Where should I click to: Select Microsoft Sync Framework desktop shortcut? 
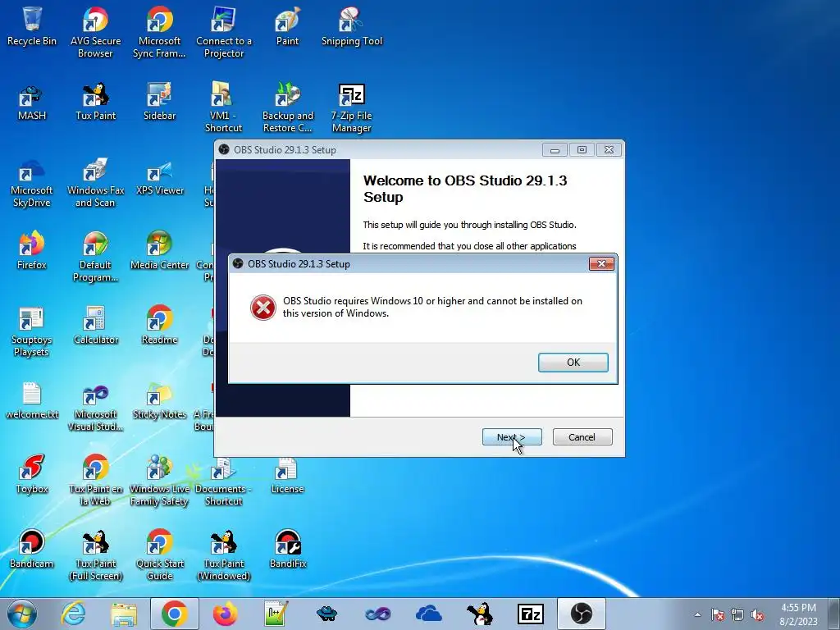click(159, 32)
